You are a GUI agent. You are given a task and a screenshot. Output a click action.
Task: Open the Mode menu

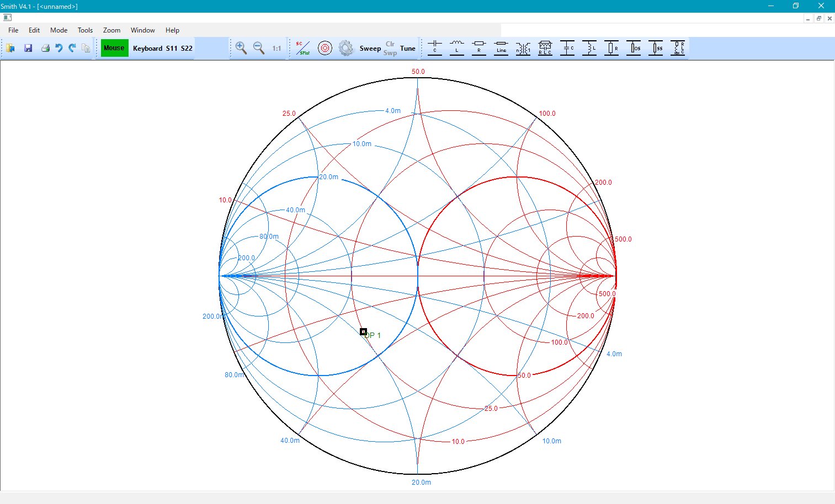point(58,30)
